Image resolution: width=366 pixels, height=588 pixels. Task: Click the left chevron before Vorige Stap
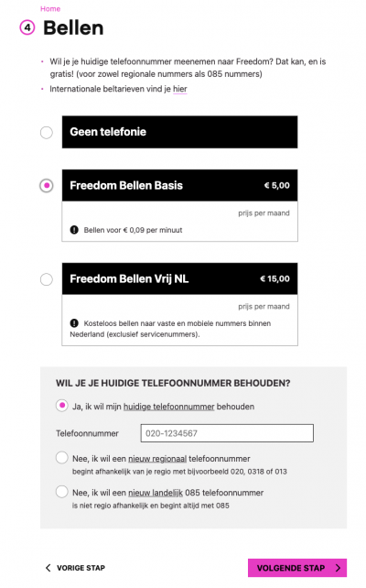[x=48, y=568]
